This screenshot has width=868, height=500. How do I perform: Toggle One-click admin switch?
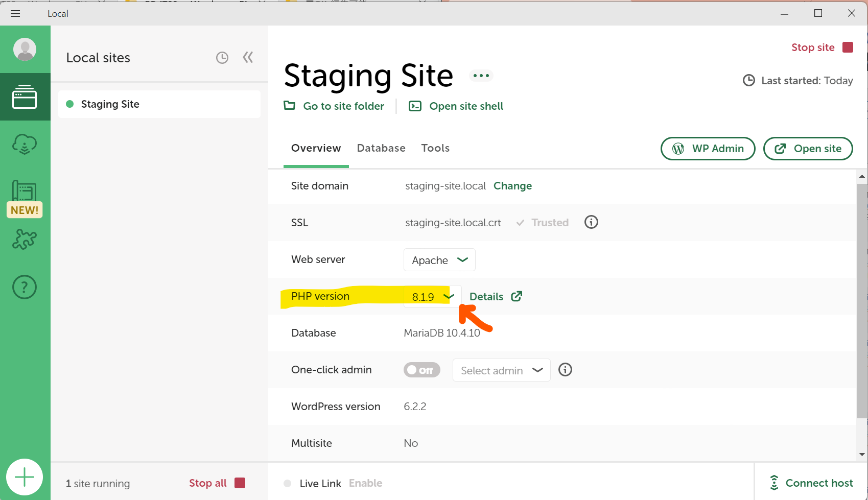tap(421, 370)
